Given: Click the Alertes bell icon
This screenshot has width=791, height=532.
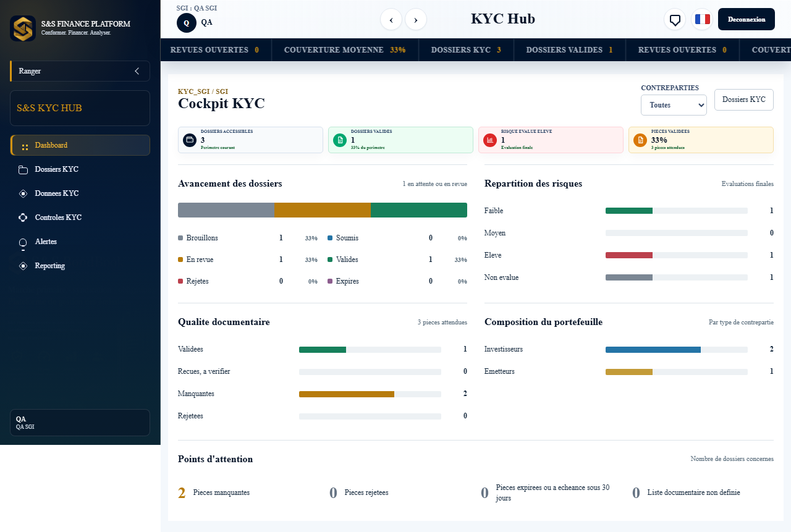Looking at the screenshot, I should (23, 243).
